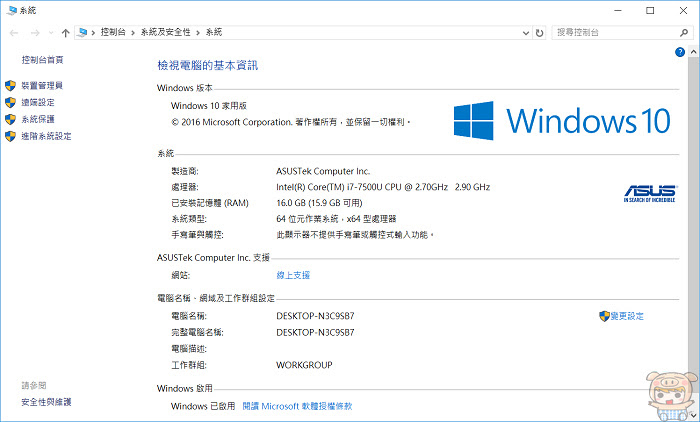Open 遠端設定 from sidebar
This screenshot has width=700, height=422.
[x=38, y=102]
